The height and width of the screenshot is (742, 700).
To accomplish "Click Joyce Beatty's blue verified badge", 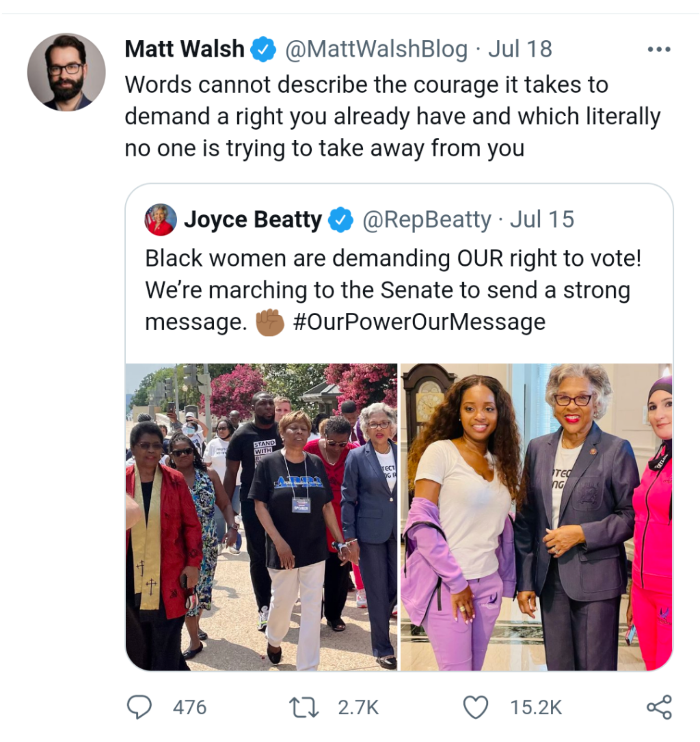I will coord(341,220).
